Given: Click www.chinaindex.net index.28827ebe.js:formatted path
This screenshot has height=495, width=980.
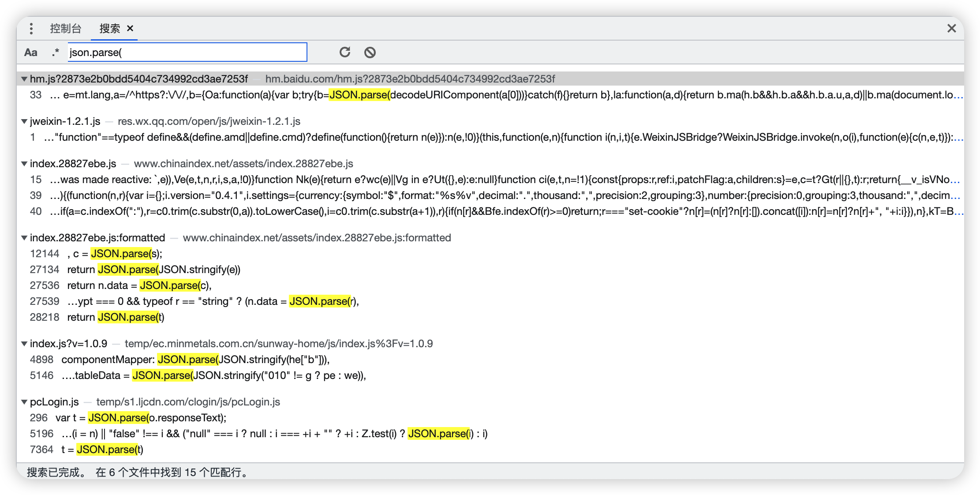Looking at the screenshot, I should click(317, 238).
